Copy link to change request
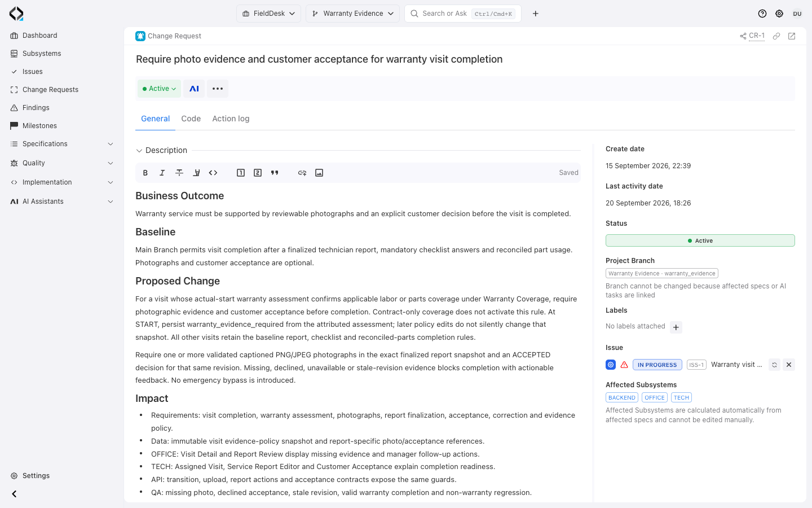Image resolution: width=812 pixels, height=508 pixels. pos(776,36)
